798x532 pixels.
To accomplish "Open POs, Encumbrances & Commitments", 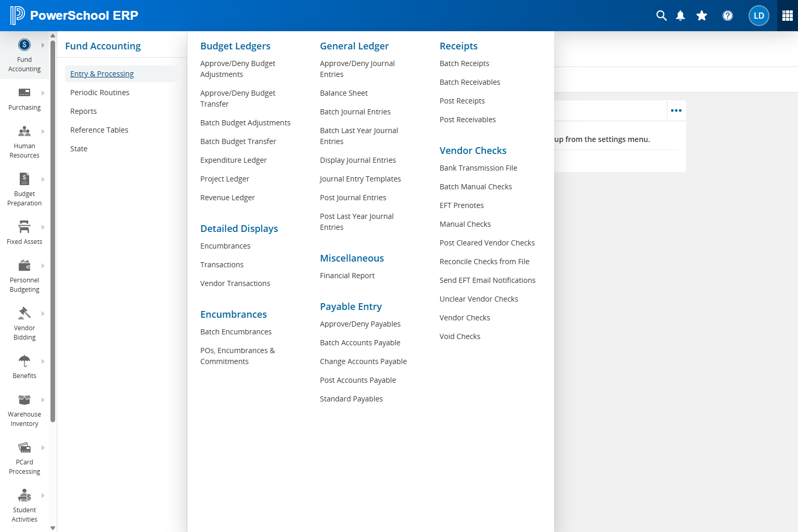I will [x=238, y=356].
